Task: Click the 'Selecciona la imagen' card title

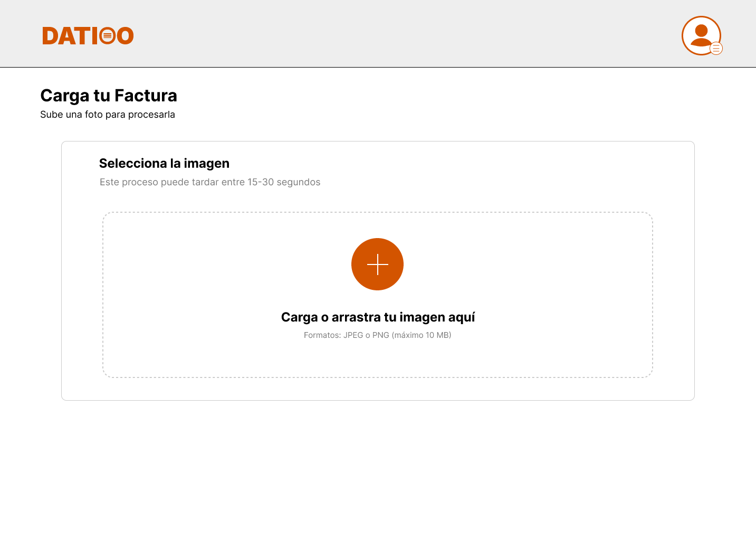Action: point(164,163)
